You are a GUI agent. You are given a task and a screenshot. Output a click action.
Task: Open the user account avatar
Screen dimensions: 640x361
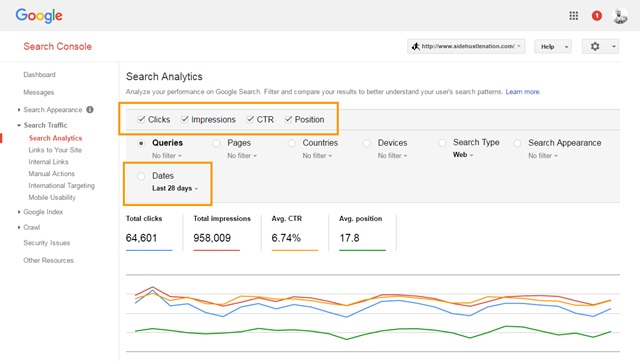coord(620,16)
